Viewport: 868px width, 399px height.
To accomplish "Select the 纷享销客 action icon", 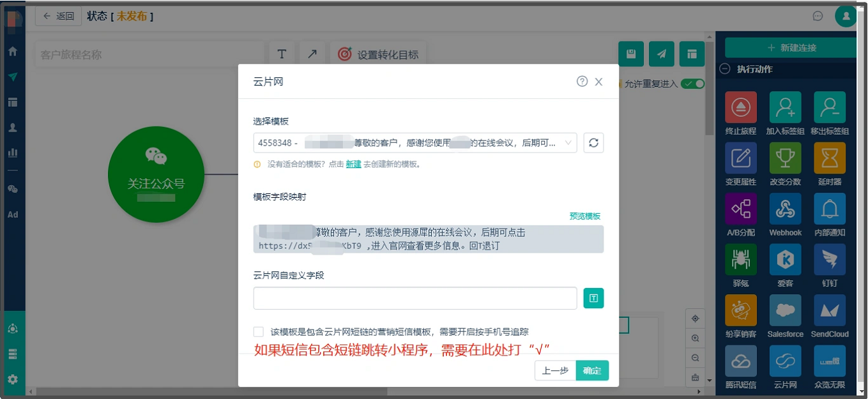I will point(741,310).
